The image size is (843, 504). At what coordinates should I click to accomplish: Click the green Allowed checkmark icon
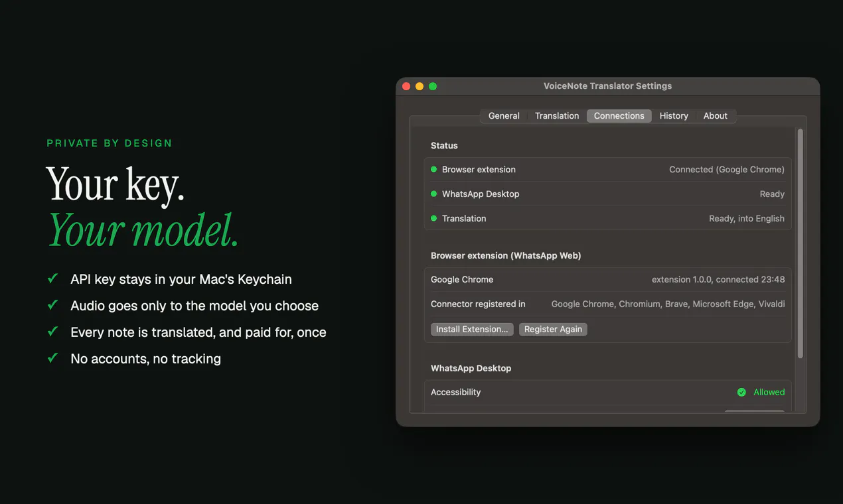[x=741, y=392]
